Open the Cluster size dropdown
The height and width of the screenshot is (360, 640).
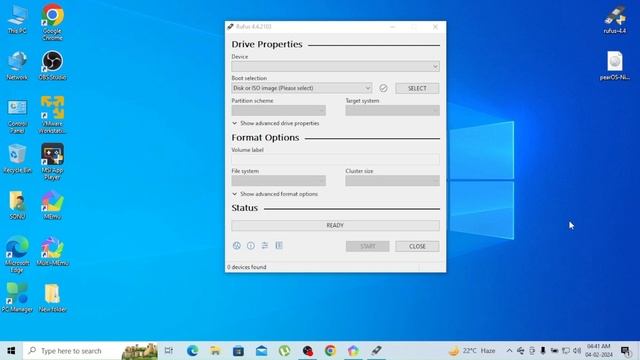[x=393, y=181]
